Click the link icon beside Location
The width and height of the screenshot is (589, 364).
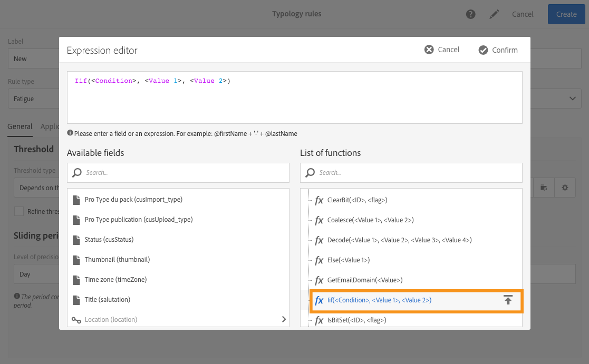click(76, 320)
